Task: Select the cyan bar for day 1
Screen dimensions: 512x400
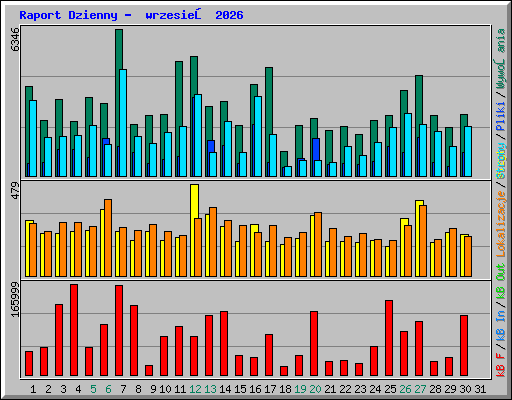Action: 33,138
